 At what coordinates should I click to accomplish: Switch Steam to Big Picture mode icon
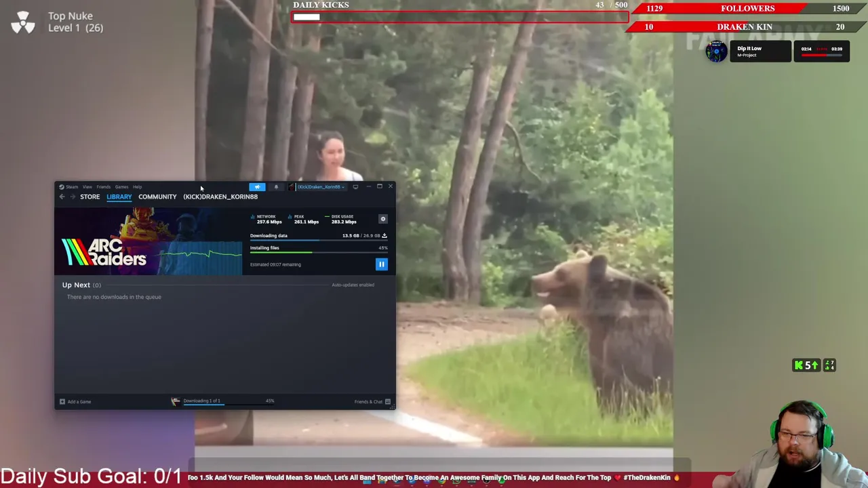355,187
